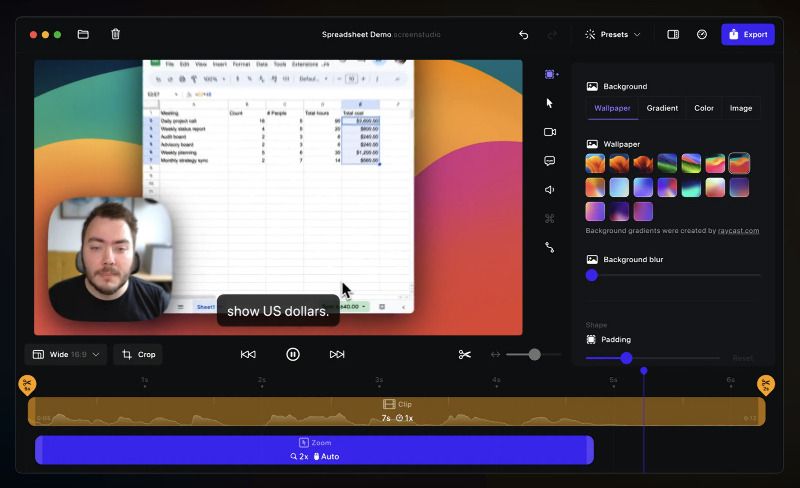800x488 pixels.
Task: Select the background settings icon in side toolbar
Action: [x=551, y=75]
